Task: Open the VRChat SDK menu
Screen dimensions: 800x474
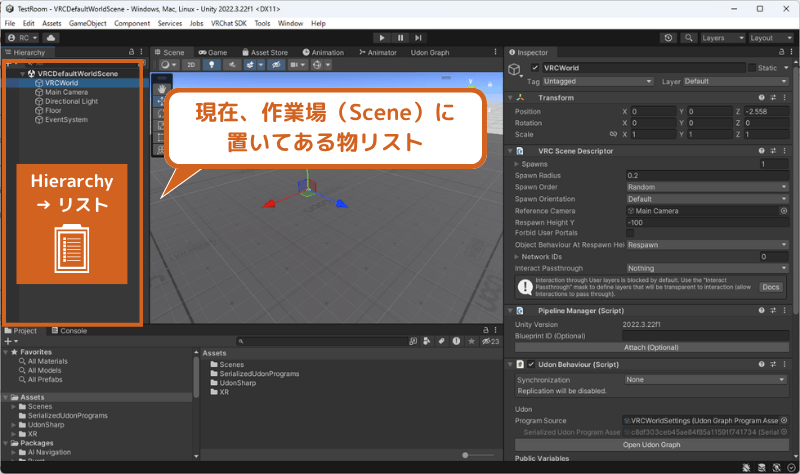Action: [229, 23]
